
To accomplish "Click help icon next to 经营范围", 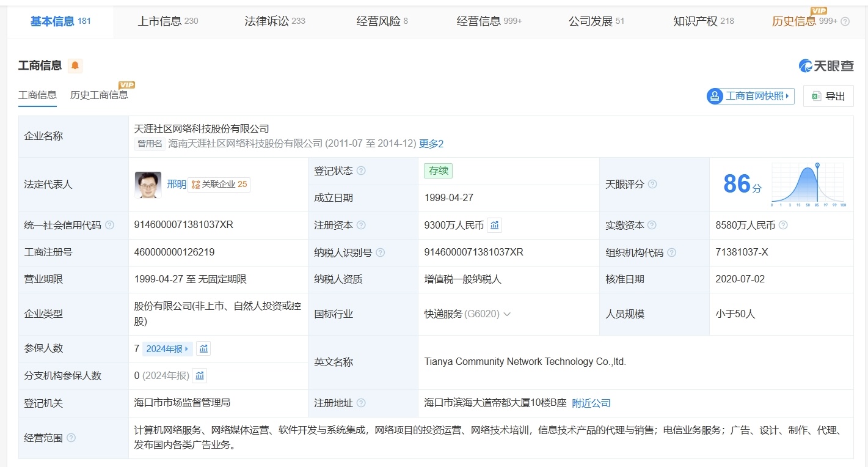I will 71,438.
